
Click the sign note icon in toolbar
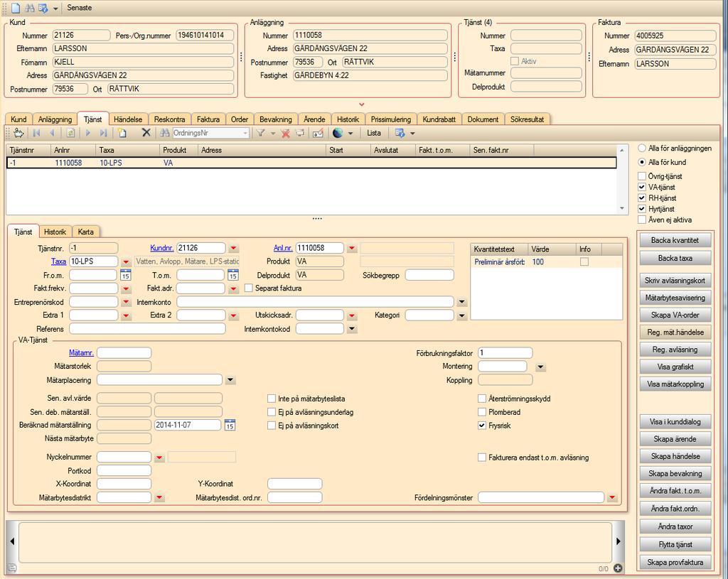coord(318,134)
